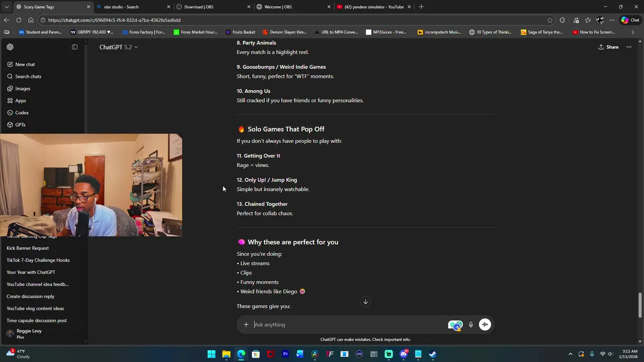This screenshot has width=644, height=362.
Task: Open Your Year with ChatGPT chat
Action: pos(31,272)
